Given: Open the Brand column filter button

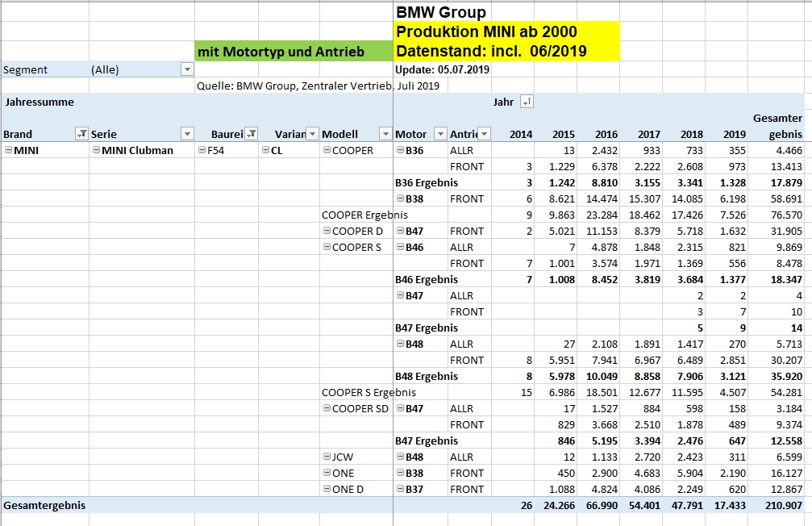Looking at the screenshot, I should click(81, 134).
